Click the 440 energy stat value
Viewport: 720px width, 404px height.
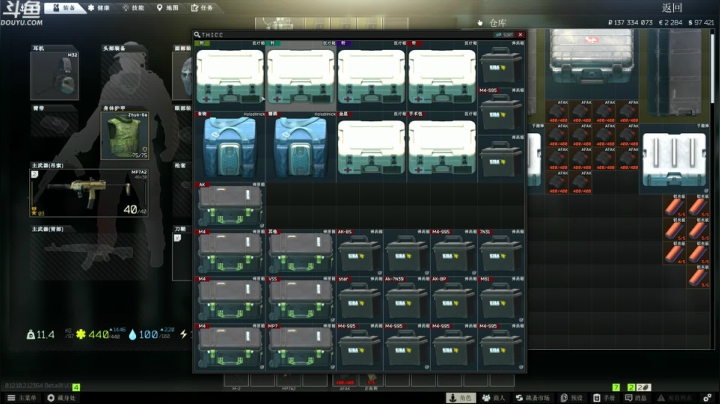click(99, 335)
